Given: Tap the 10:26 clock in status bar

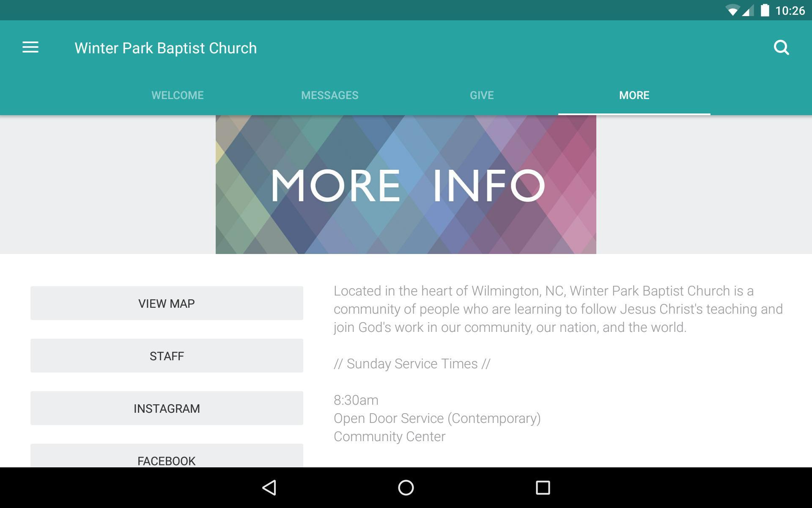Looking at the screenshot, I should pos(790,11).
